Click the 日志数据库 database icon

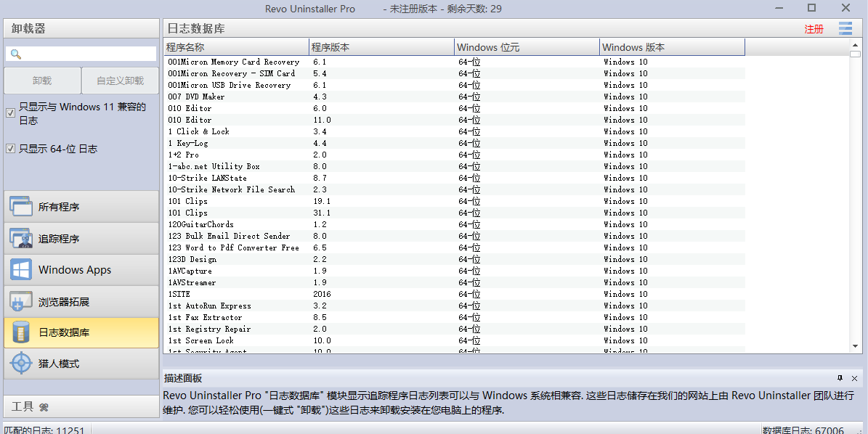tap(21, 332)
